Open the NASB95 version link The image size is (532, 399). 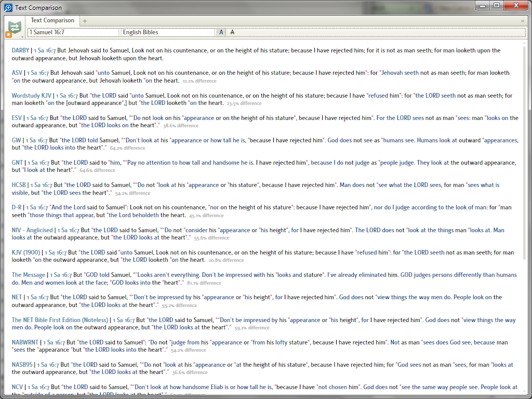(22, 365)
